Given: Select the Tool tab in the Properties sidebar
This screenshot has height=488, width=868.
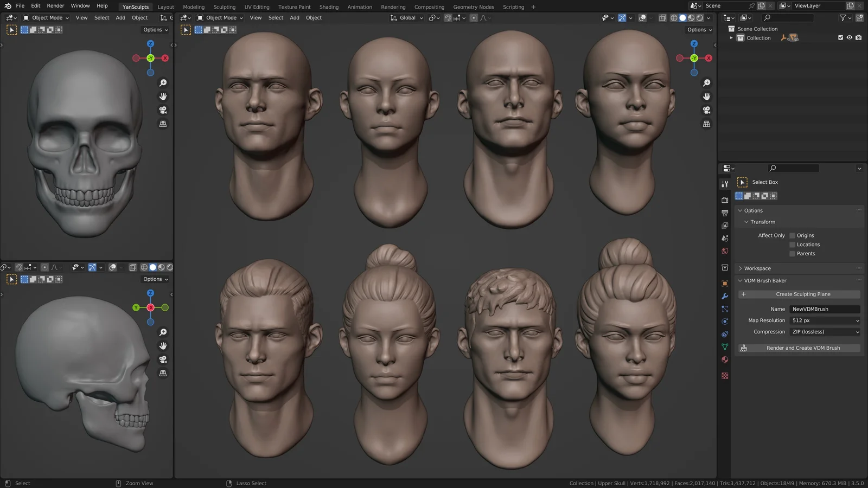Looking at the screenshot, I should [725, 184].
